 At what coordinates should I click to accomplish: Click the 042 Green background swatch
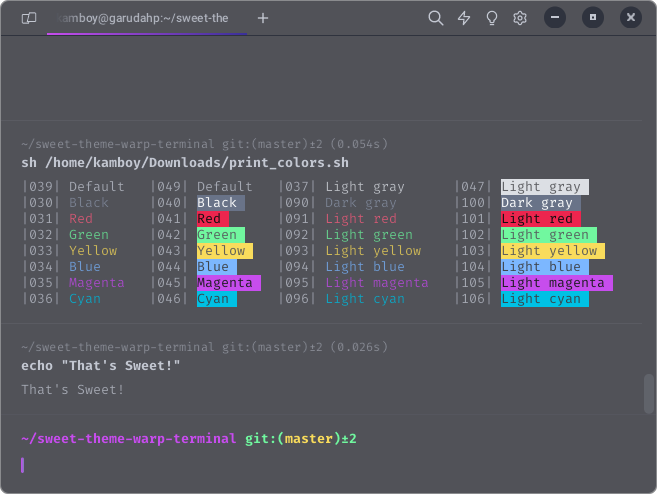pyautogui.click(x=221, y=235)
